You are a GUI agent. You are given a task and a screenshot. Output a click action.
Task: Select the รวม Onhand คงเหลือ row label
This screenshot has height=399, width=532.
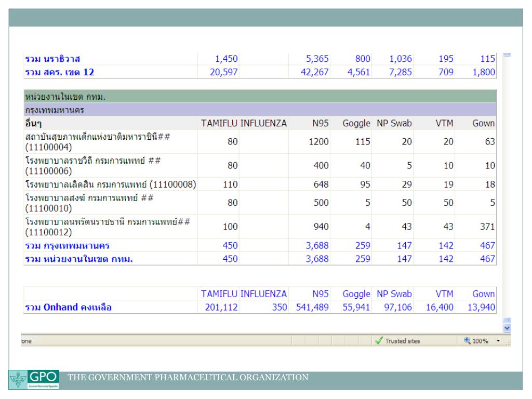tap(68, 307)
